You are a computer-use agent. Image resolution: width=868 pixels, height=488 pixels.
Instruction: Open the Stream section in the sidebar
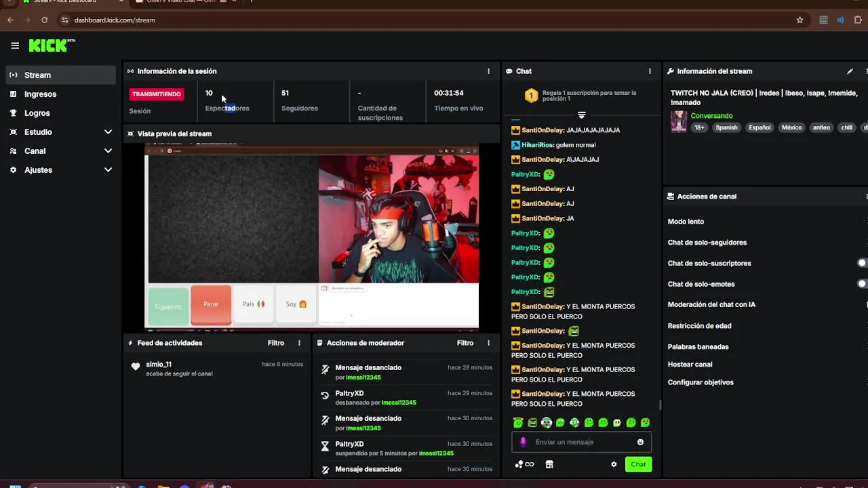(61, 75)
